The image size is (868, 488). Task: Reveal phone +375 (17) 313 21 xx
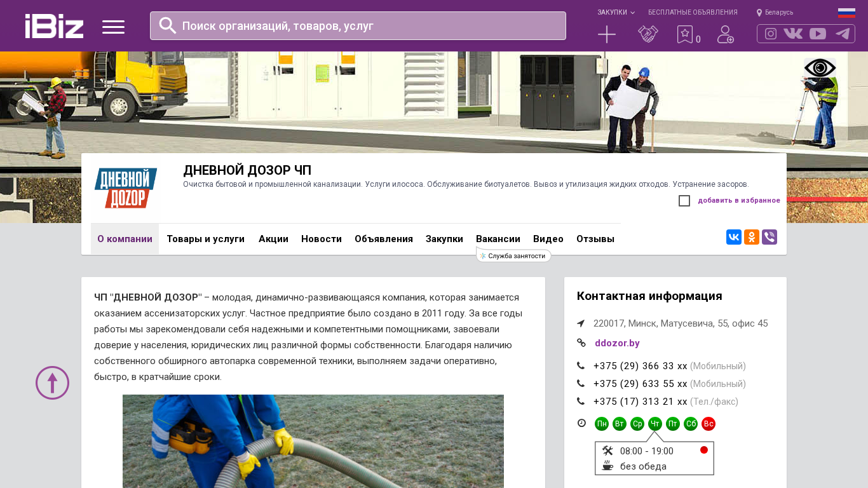coord(641,402)
